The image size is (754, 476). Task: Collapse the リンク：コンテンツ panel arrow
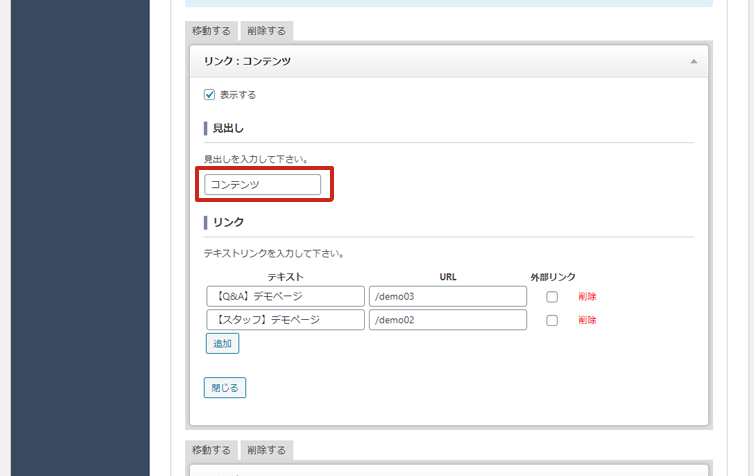pos(693,62)
